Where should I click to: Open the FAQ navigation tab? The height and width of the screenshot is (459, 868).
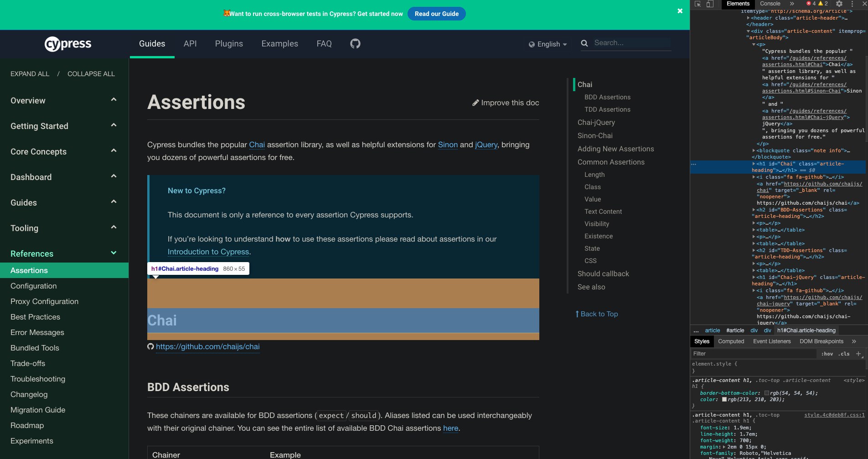[324, 44]
